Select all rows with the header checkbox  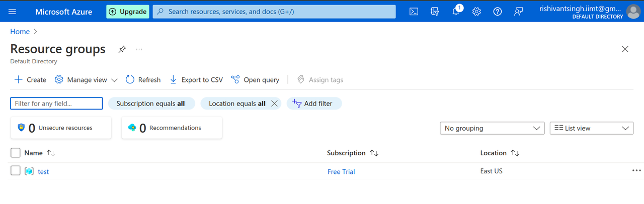click(16, 153)
